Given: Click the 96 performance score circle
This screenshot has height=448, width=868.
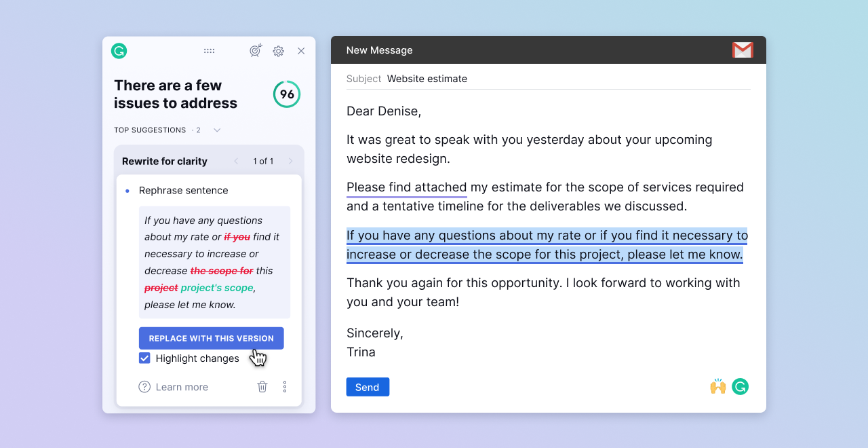Looking at the screenshot, I should coord(286,94).
